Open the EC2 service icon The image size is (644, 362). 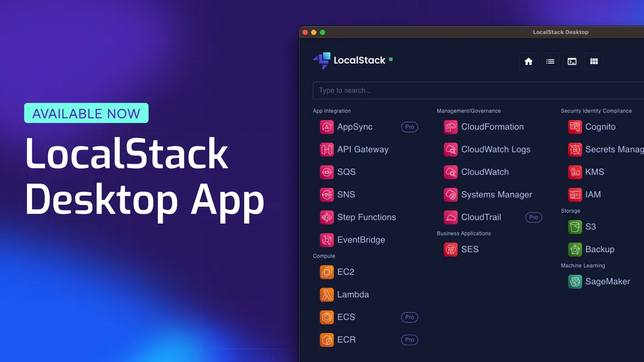pyautogui.click(x=327, y=272)
